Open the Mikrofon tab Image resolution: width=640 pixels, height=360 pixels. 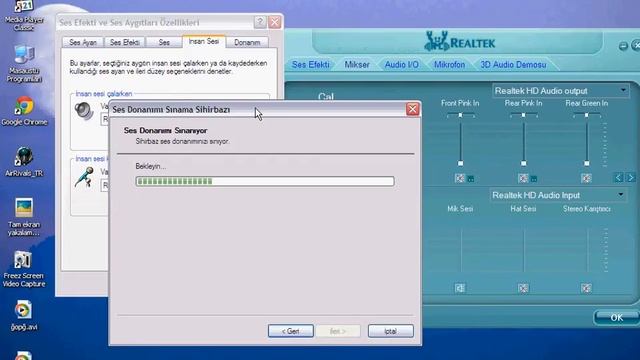[x=449, y=64]
